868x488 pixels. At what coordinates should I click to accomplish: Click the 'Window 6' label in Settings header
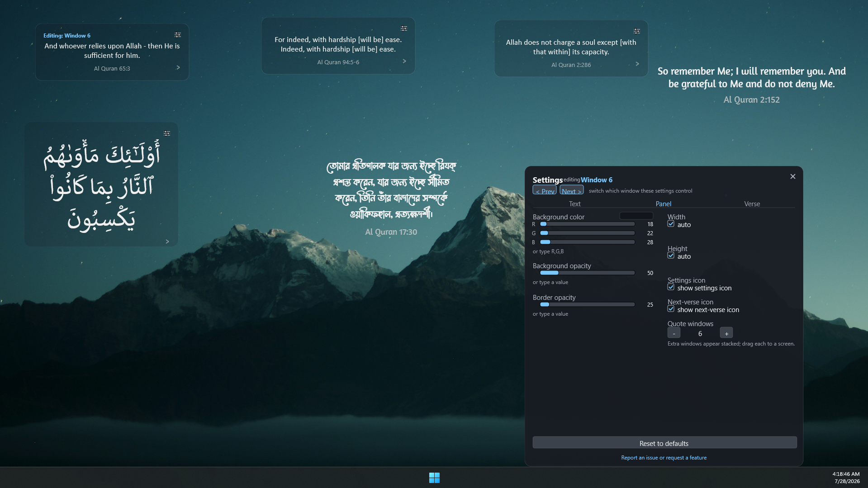pos(597,180)
